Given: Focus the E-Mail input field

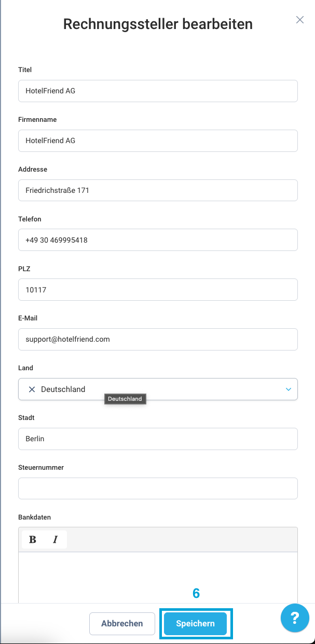Looking at the screenshot, I should point(158,339).
